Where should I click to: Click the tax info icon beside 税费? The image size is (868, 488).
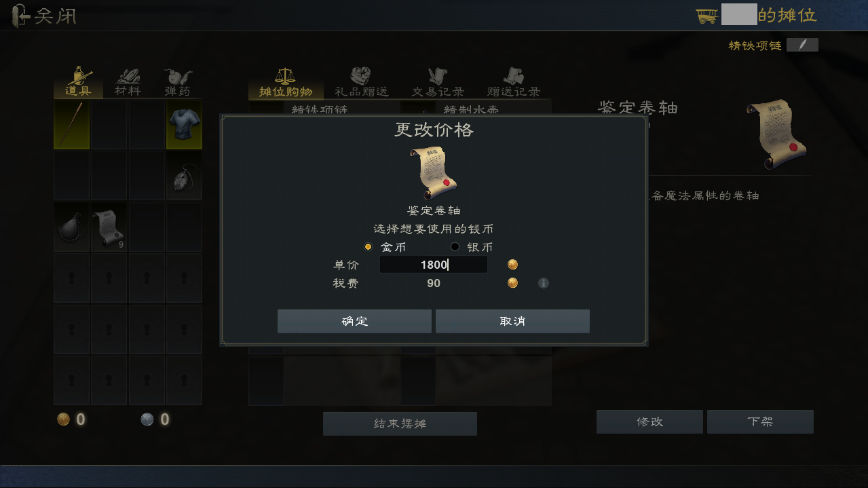[x=543, y=283]
